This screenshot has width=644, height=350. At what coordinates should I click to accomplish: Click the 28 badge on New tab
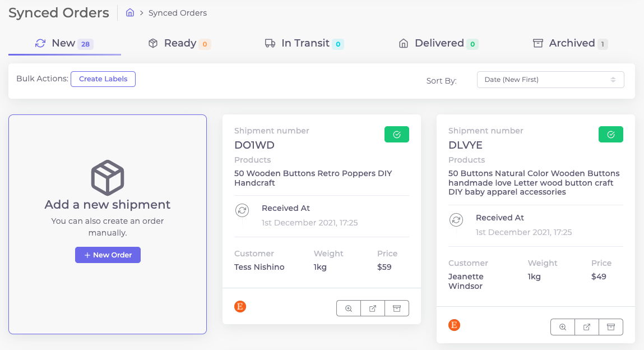(85, 44)
